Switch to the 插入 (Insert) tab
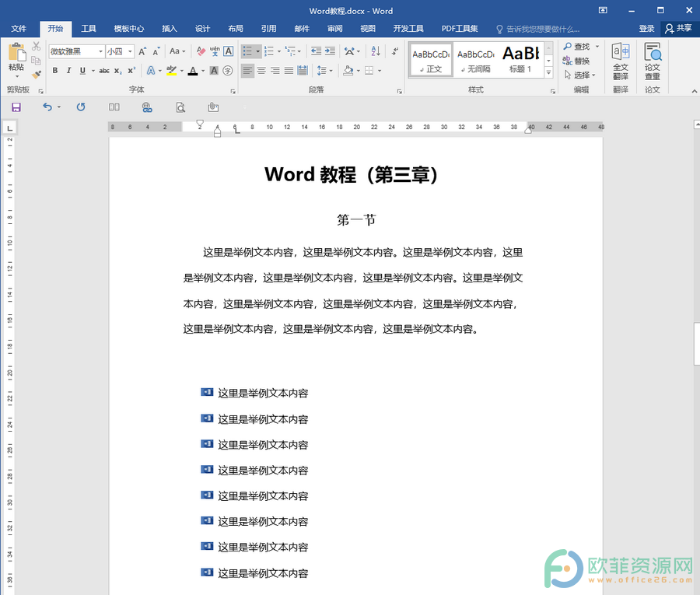 click(x=170, y=29)
